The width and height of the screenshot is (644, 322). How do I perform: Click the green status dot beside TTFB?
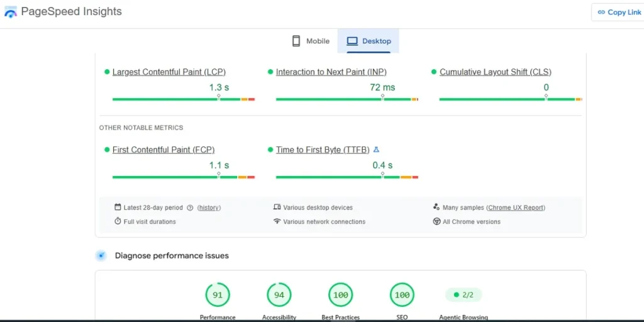click(270, 150)
